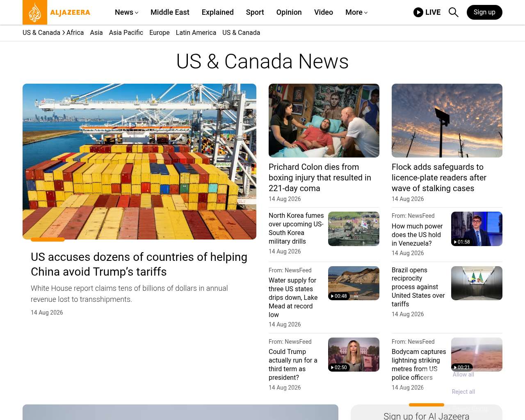The height and width of the screenshot is (420, 525).
Task: Play the 02:50 Trump third term video badge
Action: tap(339, 367)
